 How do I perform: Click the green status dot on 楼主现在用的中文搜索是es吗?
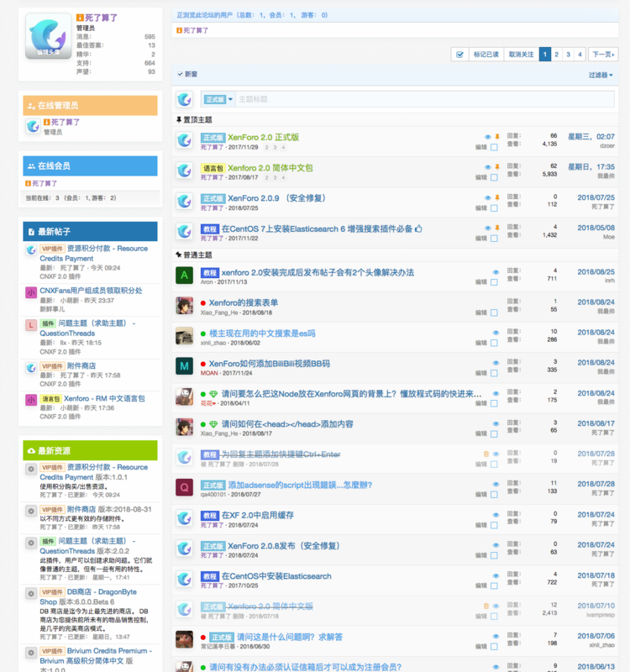203,333
